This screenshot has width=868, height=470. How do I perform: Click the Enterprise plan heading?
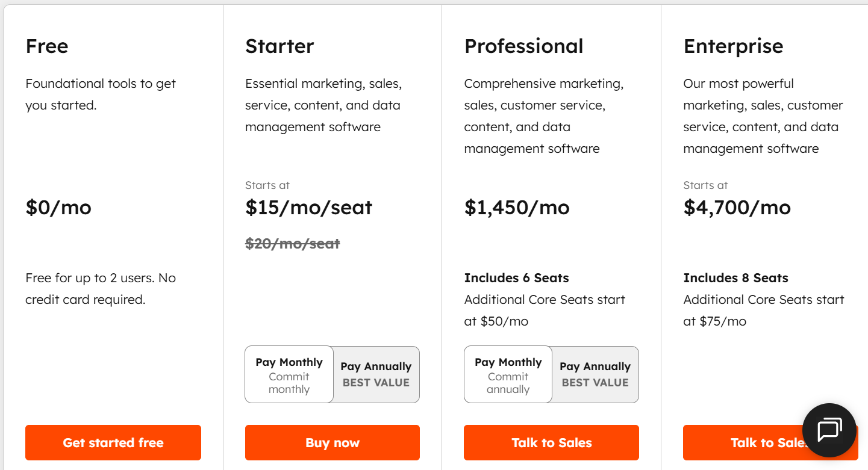(733, 46)
